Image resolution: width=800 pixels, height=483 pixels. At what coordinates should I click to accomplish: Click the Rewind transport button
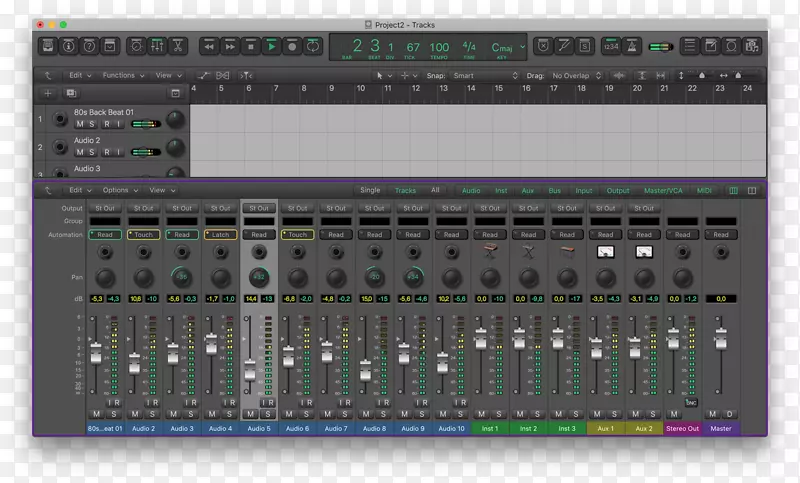[x=208, y=46]
